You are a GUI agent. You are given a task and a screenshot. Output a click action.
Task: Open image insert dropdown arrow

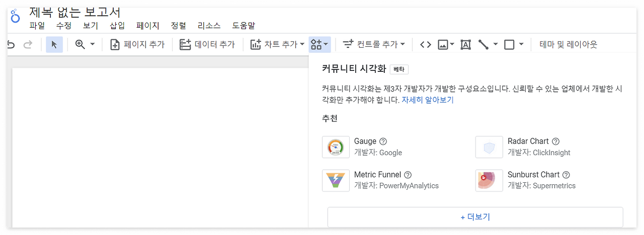pos(452,45)
